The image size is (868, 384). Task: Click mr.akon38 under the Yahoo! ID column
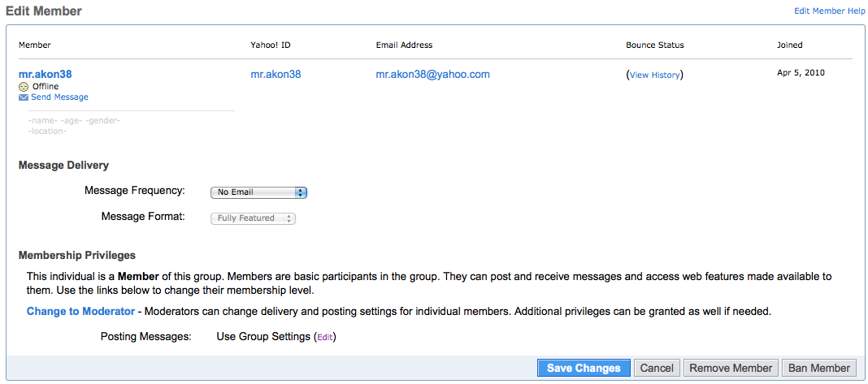pos(276,74)
